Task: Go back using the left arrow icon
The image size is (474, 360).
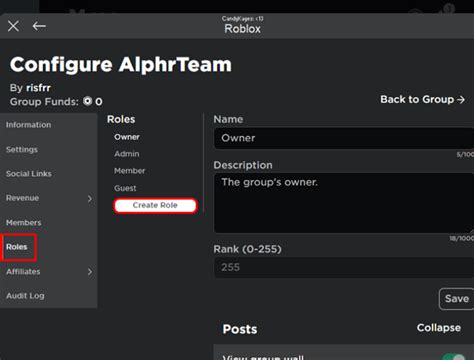Action: click(x=39, y=26)
